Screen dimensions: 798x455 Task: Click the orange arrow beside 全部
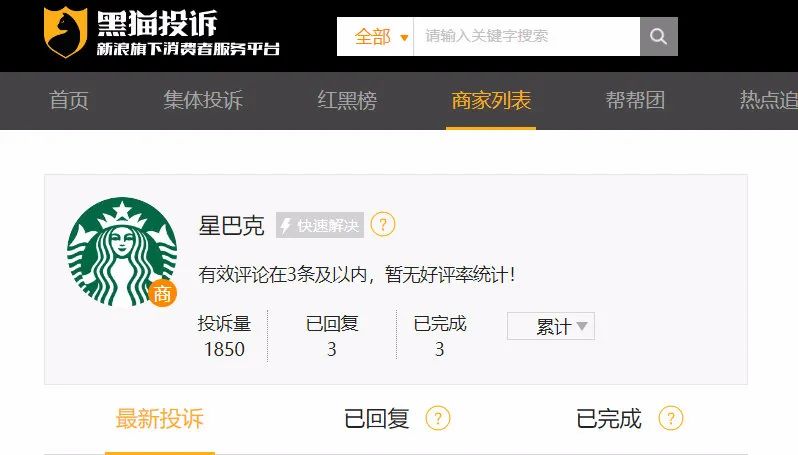(x=404, y=38)
